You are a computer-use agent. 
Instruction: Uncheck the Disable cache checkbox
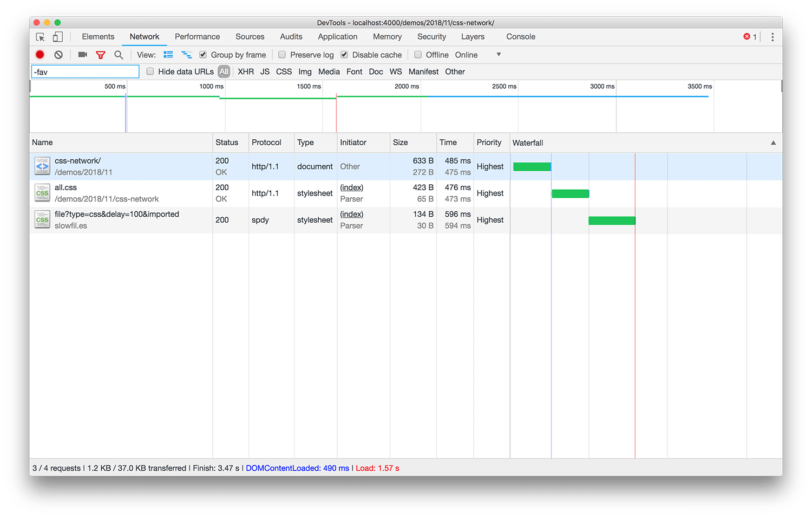344,55
